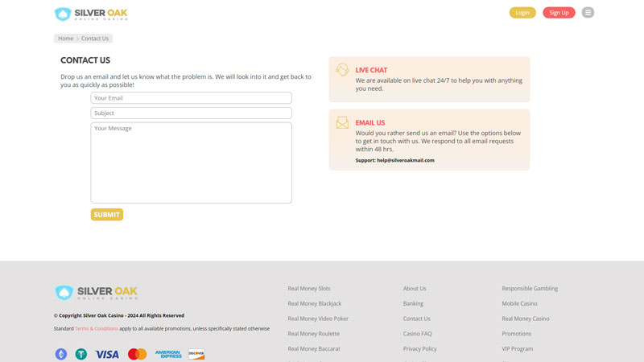The width and height of the screenshot is (644, 362).
Task: Click the live chat headset icon
Action: coord(342,70)
